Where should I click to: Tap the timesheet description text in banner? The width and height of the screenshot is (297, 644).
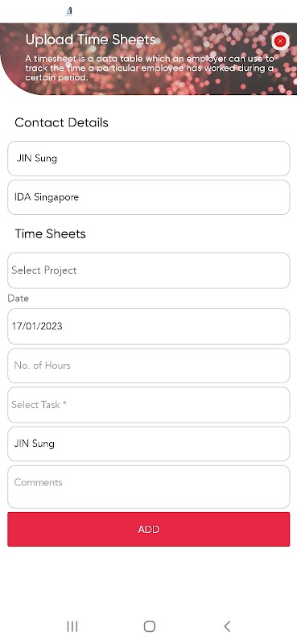click(149, 68)
